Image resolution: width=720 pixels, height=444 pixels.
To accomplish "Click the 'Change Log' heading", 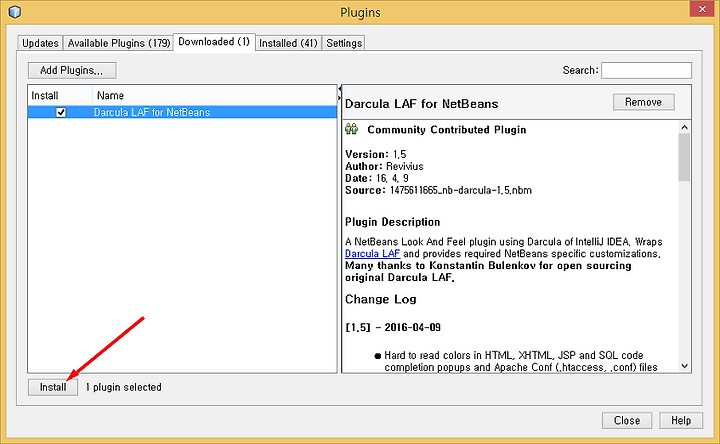I will click(x=381, y=299).
